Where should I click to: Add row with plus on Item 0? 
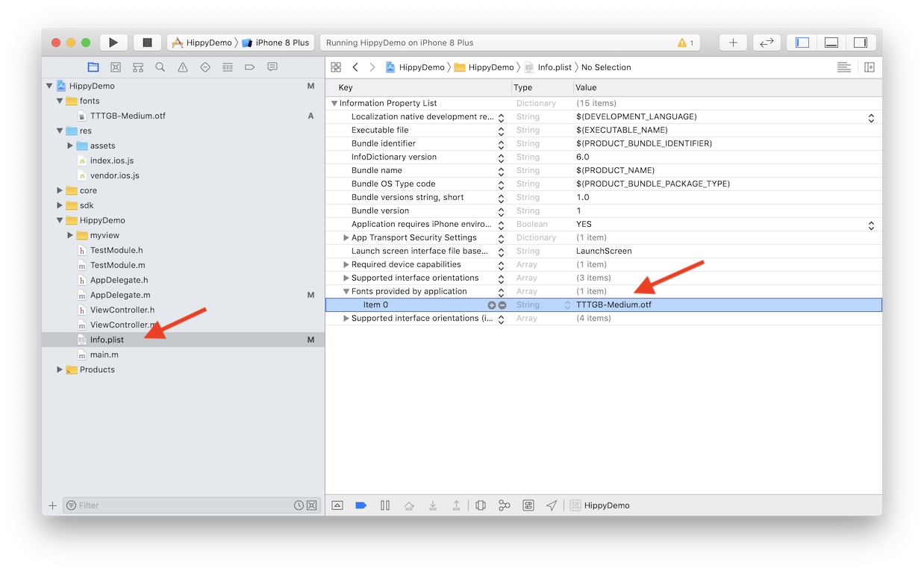point(491,305)
